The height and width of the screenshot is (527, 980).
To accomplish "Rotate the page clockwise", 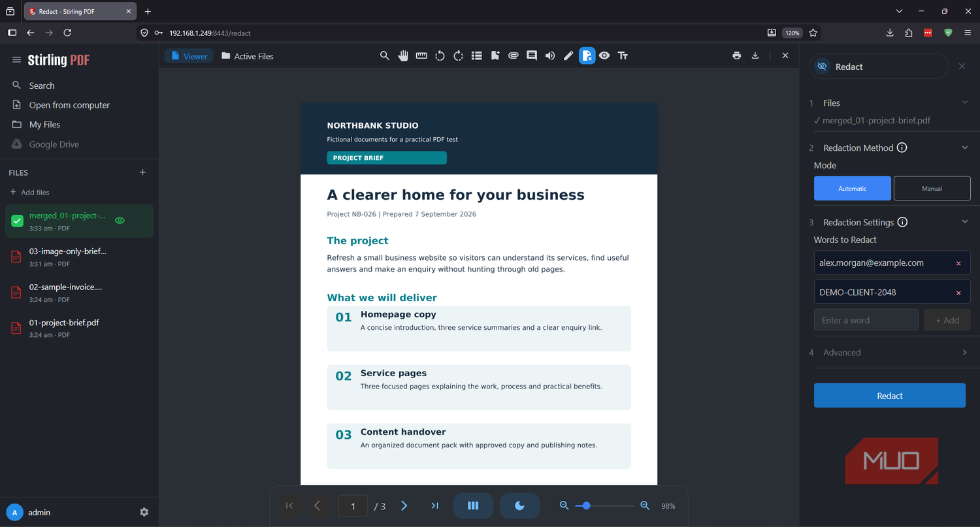I will click(x=458, y=56).
